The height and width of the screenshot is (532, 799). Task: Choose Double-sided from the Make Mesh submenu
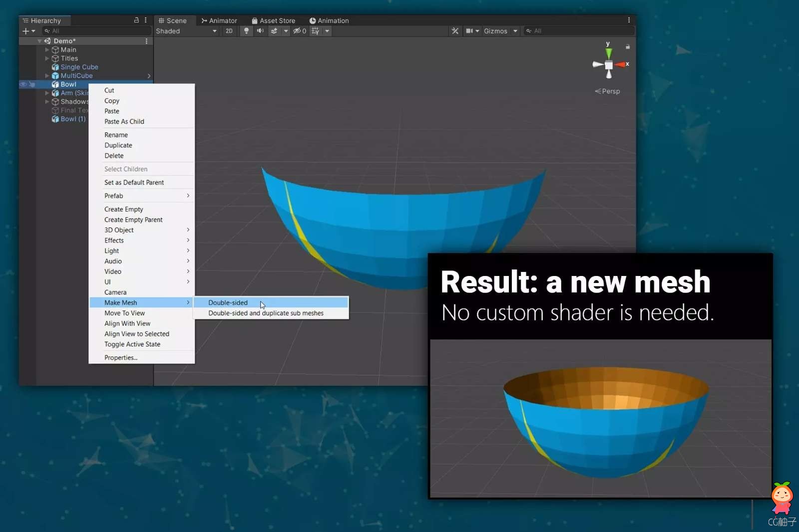(x=228, y=302)
